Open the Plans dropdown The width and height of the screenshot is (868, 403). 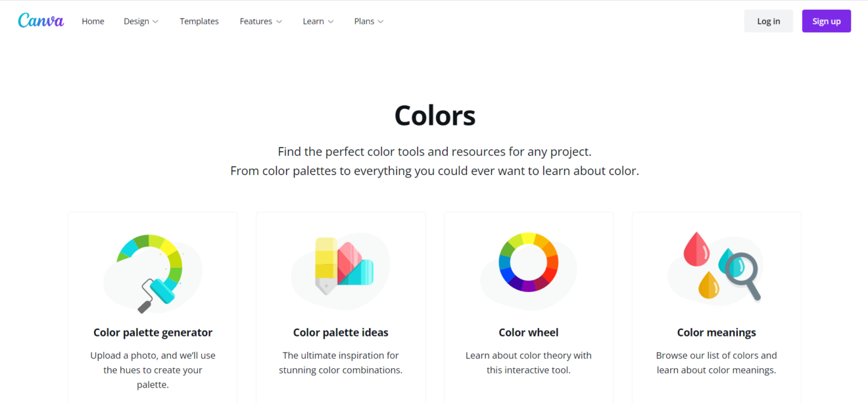368,22
